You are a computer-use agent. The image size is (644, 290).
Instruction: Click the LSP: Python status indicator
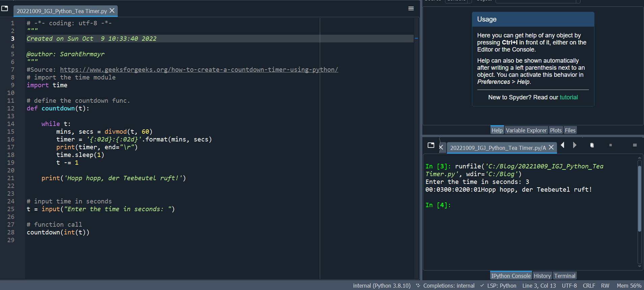[x=501, y=286]
